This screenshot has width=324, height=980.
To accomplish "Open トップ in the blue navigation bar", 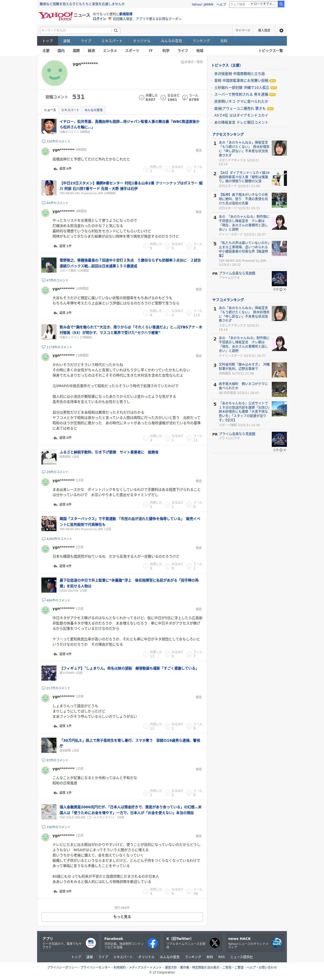I will tap(48, 41).
